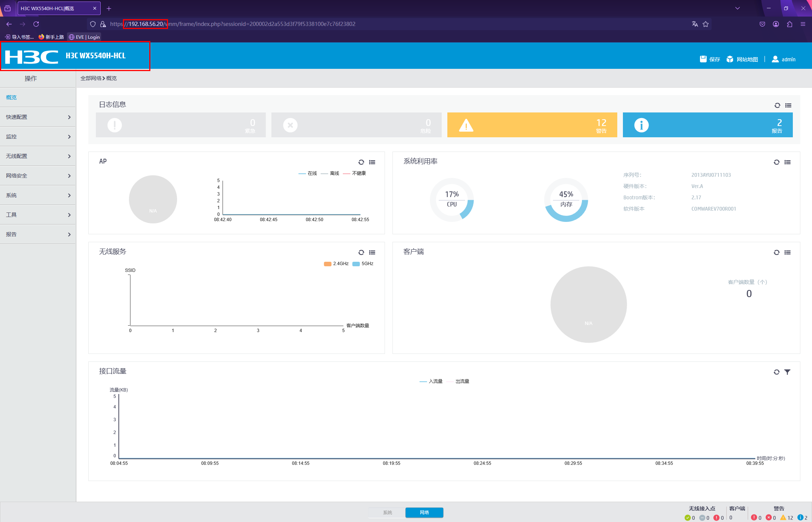Expand the 网络安全 sidebar menu
This screenshot has width=812, height=522.
[38, 176]
